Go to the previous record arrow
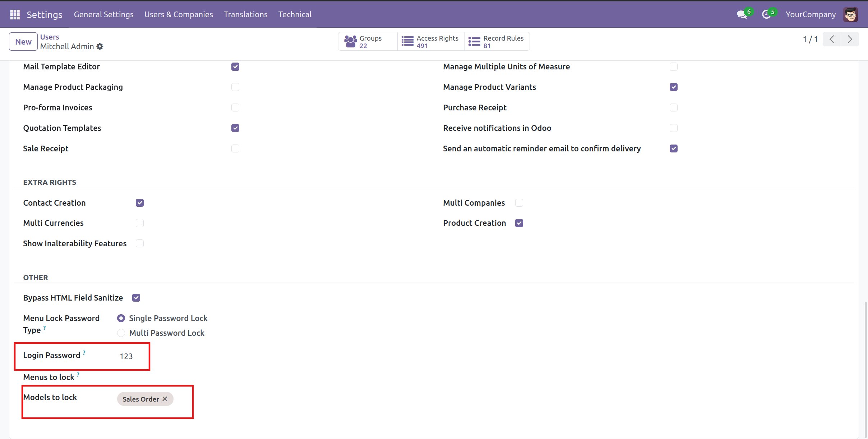This screenshot has height=439, width=868. point(832,39)
